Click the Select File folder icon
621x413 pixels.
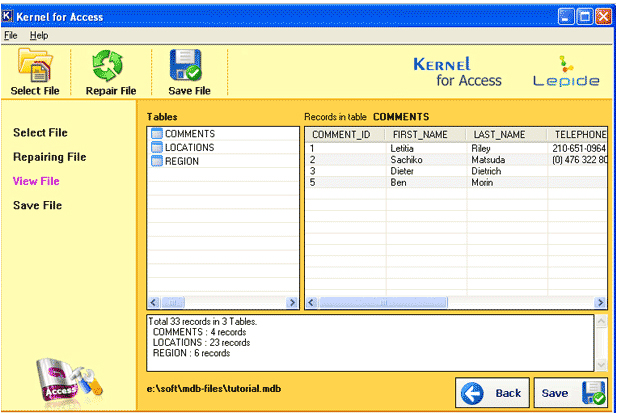(35, 65)
